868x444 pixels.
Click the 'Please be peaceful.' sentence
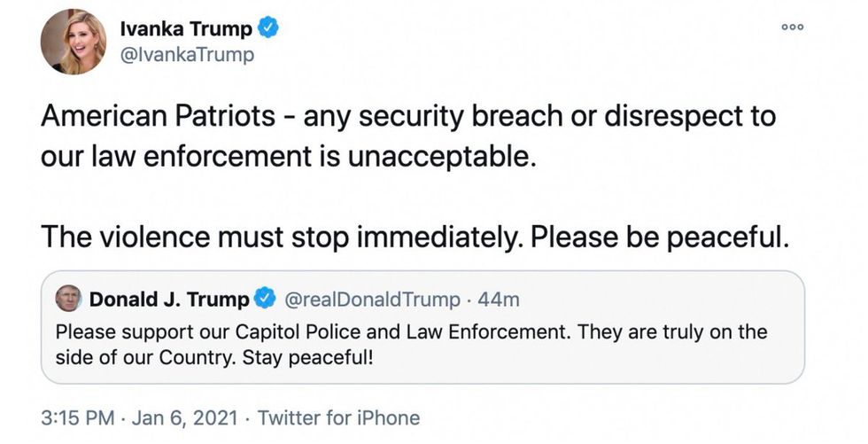tap(657, 239)
